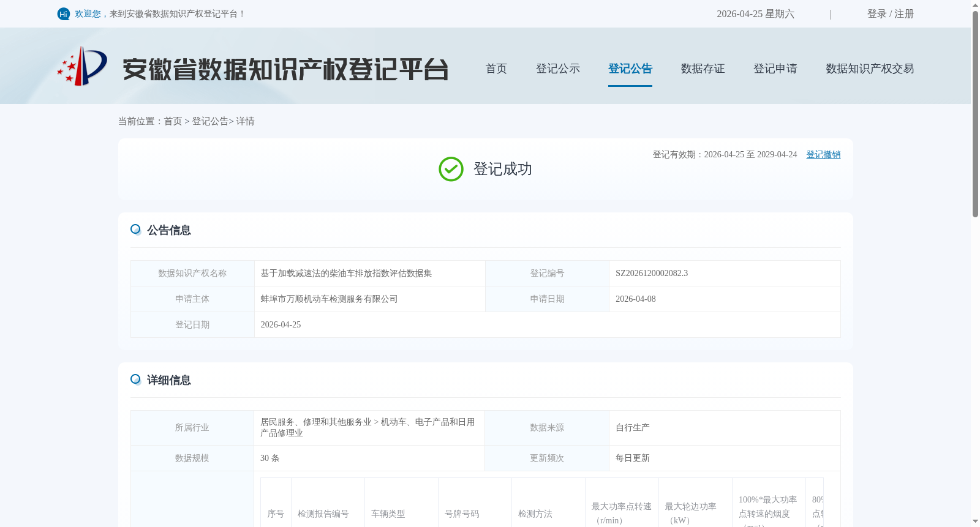Click the 登记有效期 validity period text
The width and height of the screenshot is (980, 527).
coord(725,155)
